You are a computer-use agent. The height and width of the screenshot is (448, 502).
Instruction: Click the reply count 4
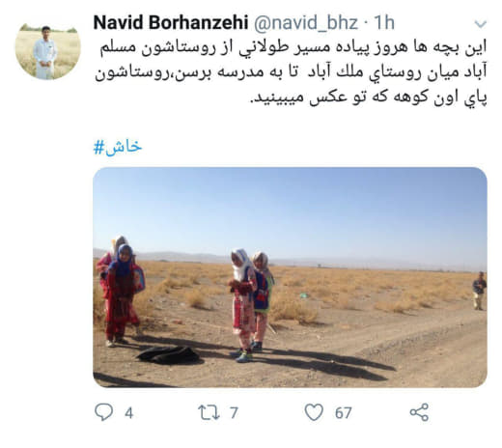click(129, 413)
